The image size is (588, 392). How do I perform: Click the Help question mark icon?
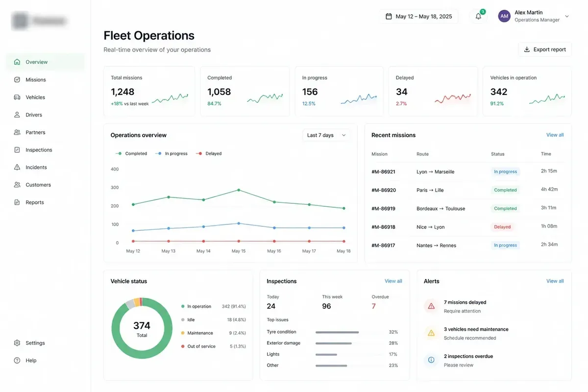(x=17, y=361)
